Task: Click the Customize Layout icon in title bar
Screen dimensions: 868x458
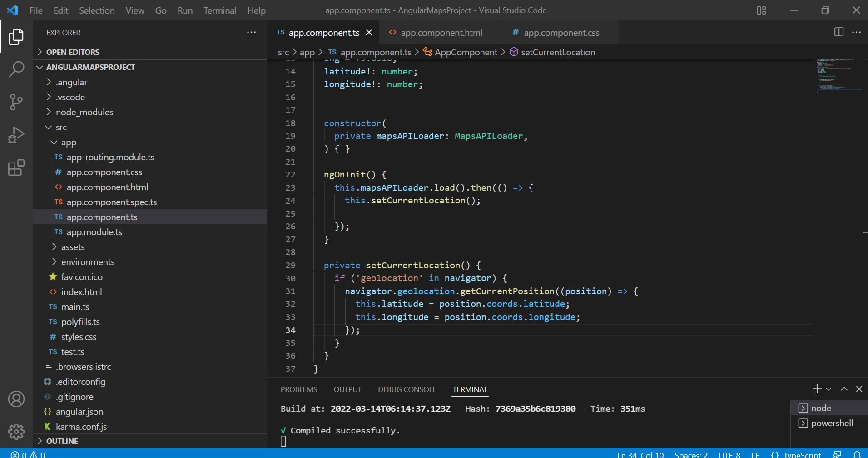Action: pyautogui.click(x=761, y=10)
